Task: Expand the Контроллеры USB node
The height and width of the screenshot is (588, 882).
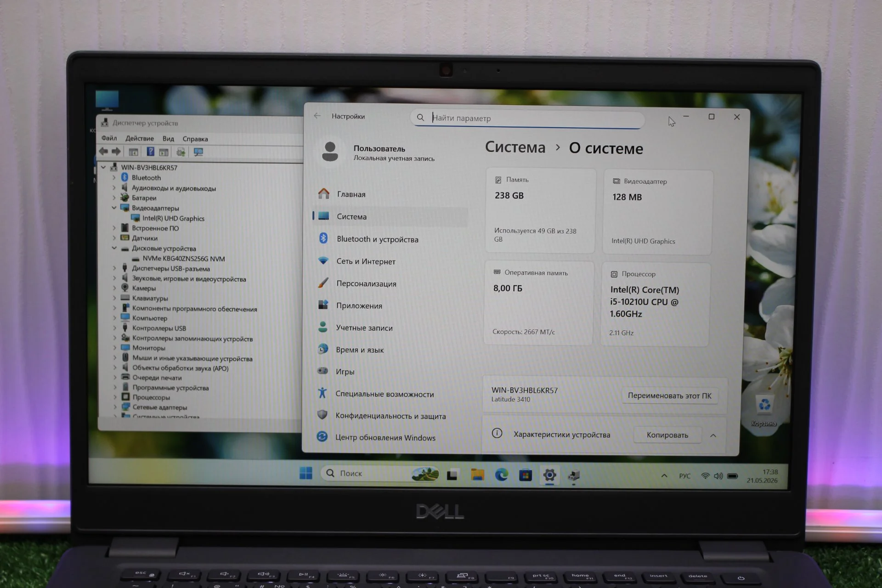Action: (x=114, y=328)
